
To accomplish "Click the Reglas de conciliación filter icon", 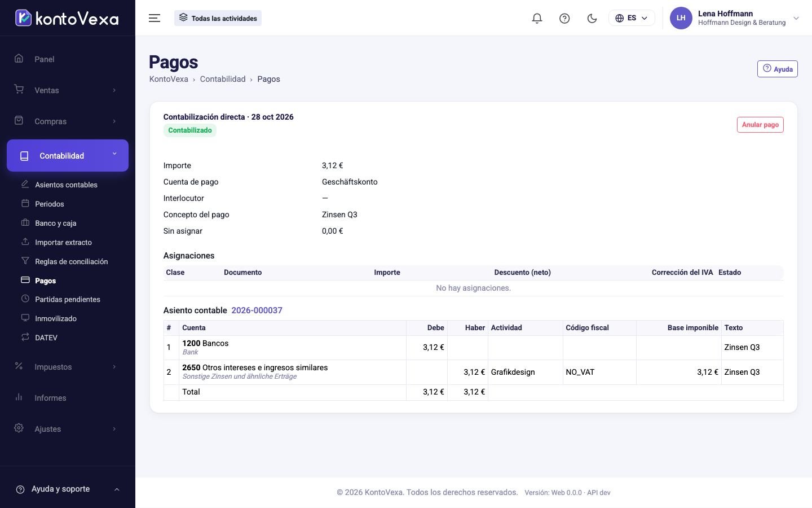I will click(25, 261).
